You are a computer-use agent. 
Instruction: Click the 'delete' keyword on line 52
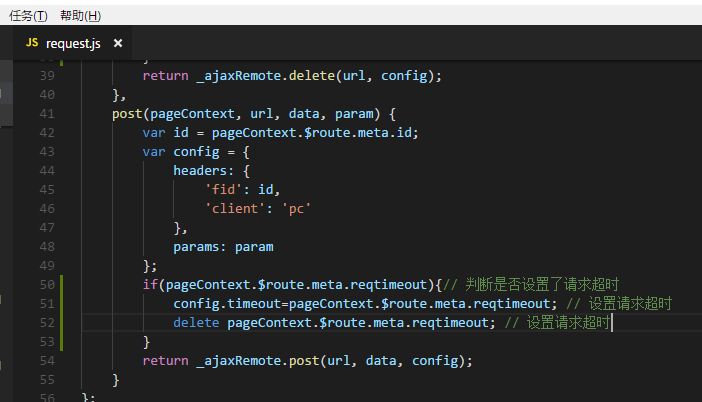tap(197, 323)
